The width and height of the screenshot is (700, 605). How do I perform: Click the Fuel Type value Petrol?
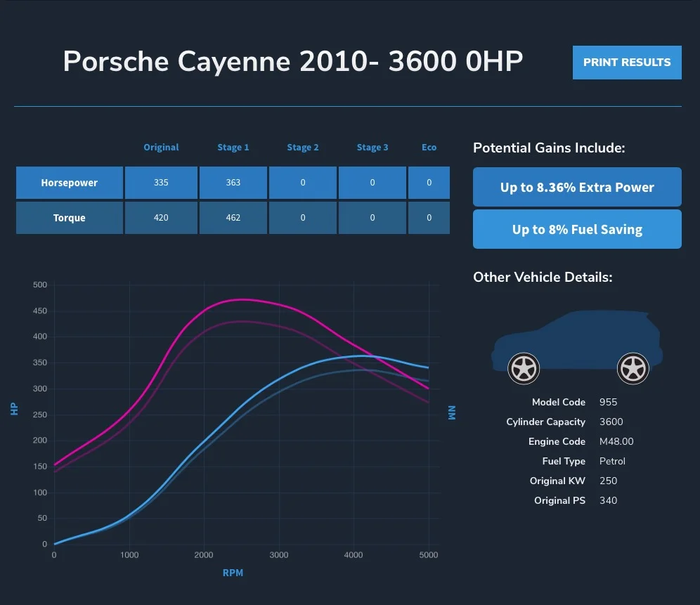(612, 461)
